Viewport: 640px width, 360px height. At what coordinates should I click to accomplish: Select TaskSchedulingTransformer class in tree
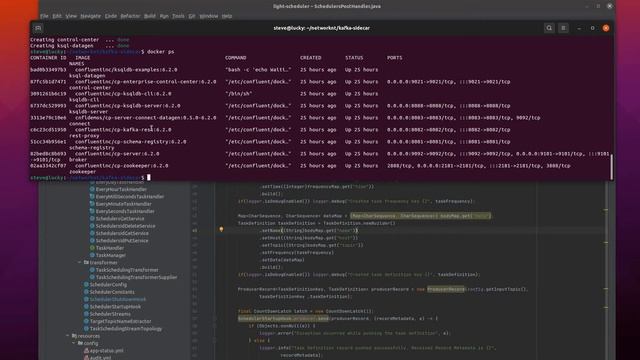127,270
